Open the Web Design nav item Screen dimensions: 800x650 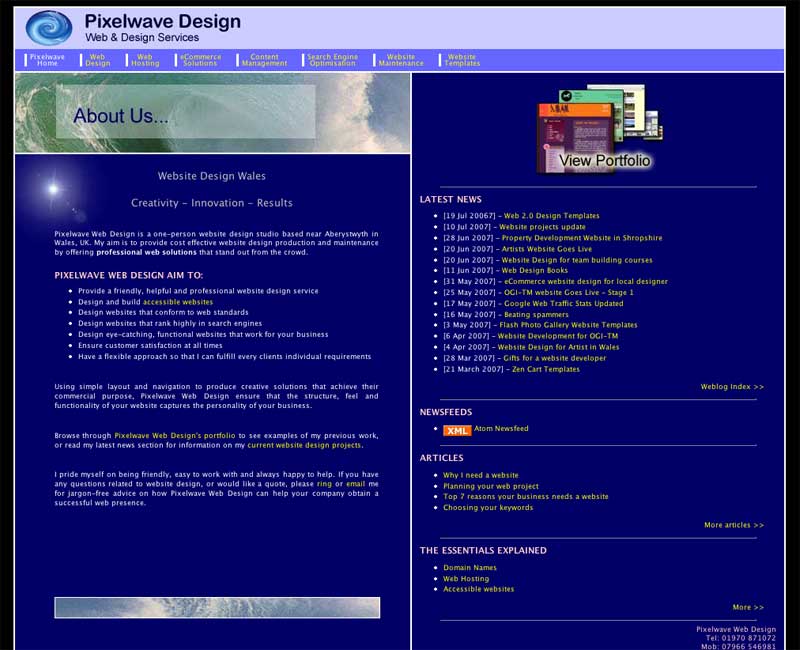(x=97, y=60)
